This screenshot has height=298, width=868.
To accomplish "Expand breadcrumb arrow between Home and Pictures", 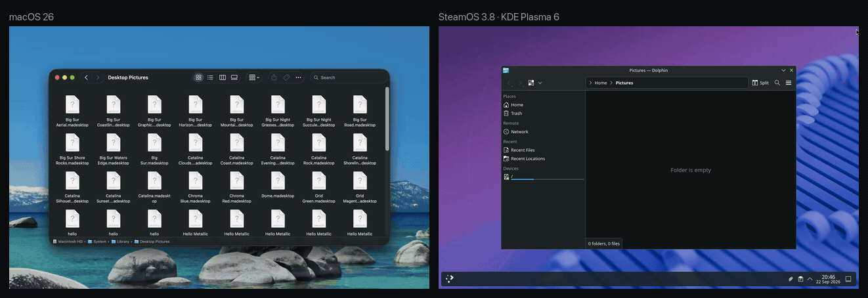I will pos(611,83).
